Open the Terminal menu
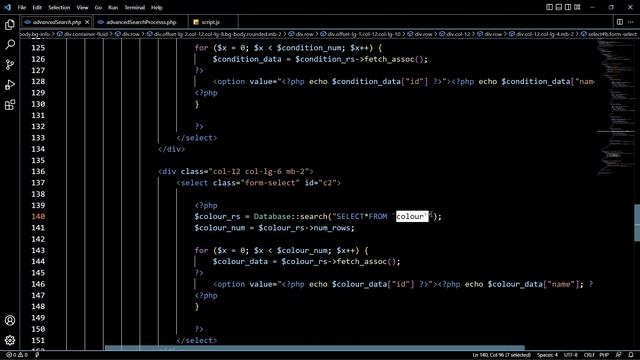 tap(135, 7)
